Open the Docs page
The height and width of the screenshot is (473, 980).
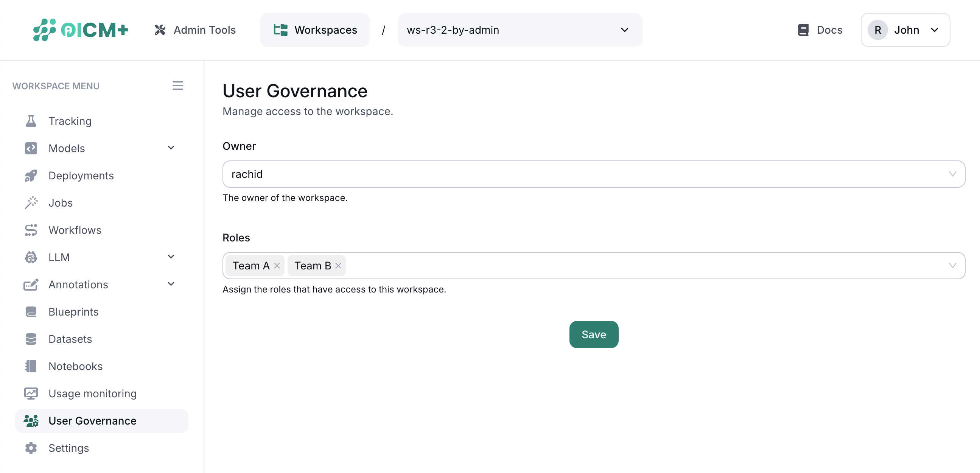click(x=820, y=30)
